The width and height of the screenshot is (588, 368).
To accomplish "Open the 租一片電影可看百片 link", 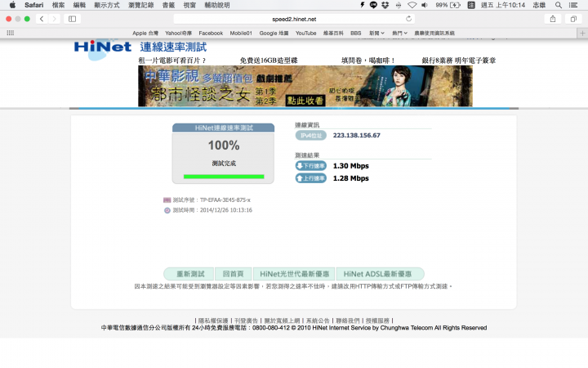I will tap(171, 60).
